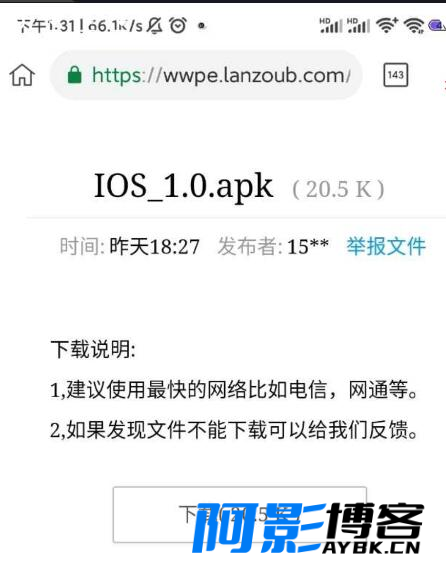
Task: Click the 20.5 K file size label
Action: click(x=338, y=189)
